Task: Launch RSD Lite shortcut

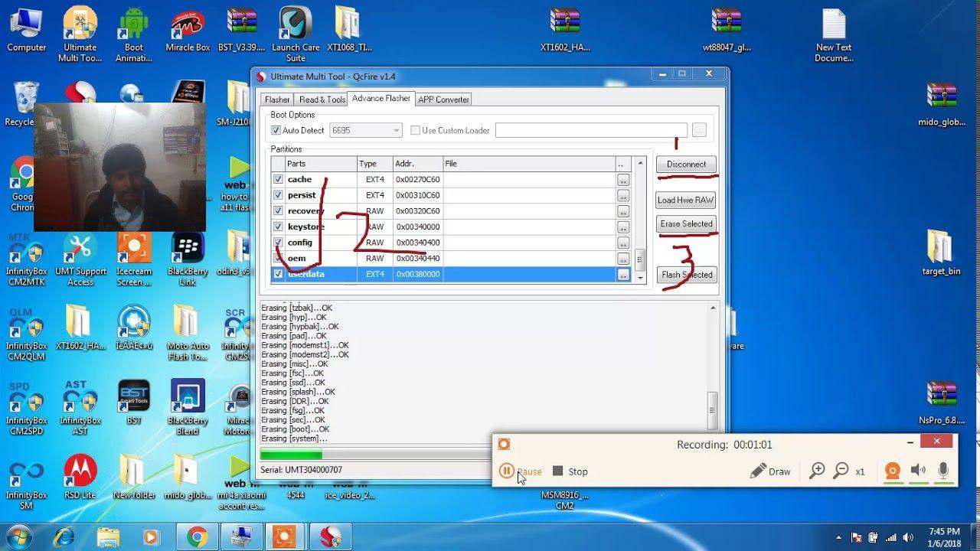Action: tap(80, 477)
